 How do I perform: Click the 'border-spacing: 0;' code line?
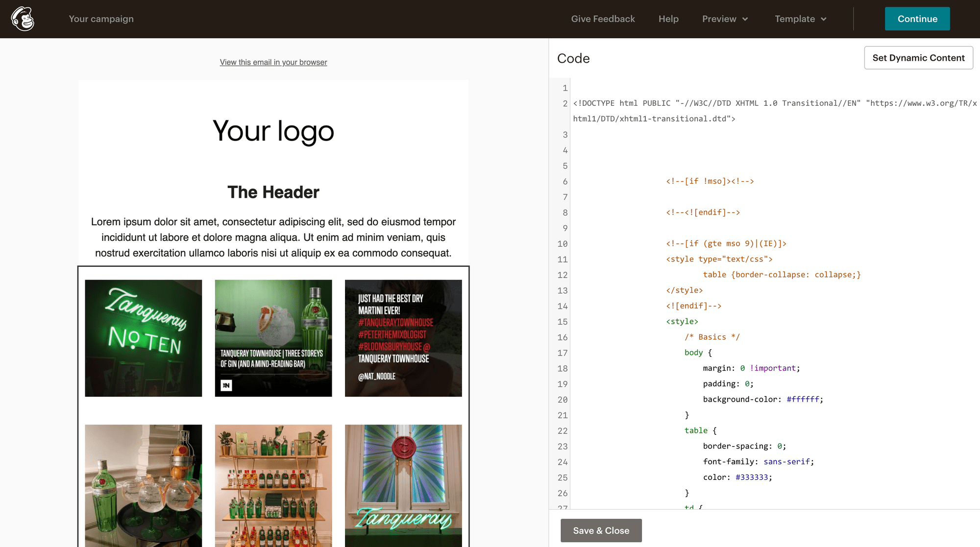pos(744,446)
